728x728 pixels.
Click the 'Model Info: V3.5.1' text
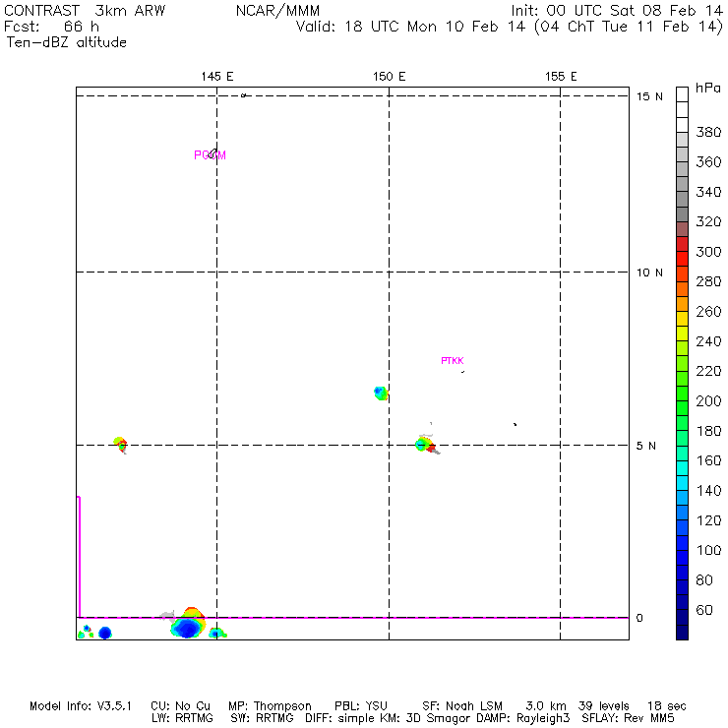[81, 706]
